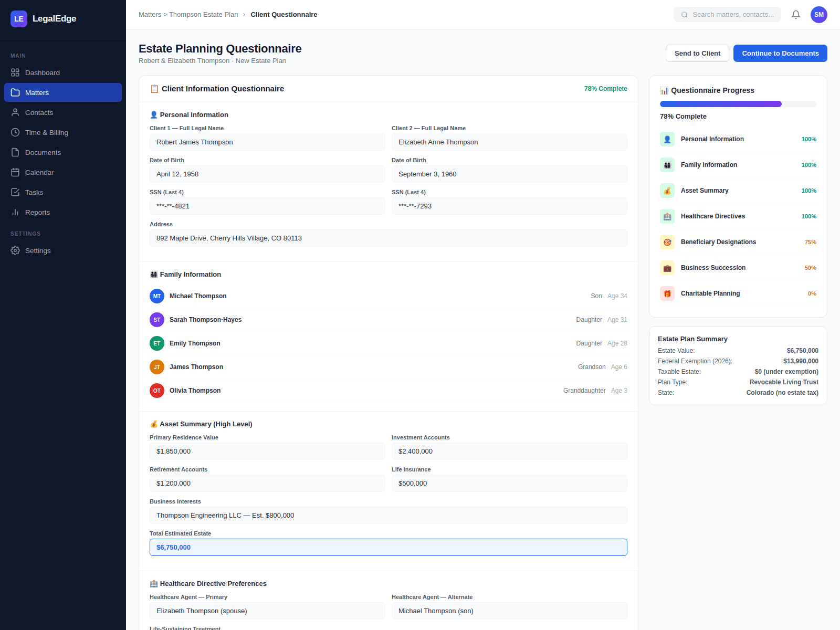The height and width of the screenshot is (630, 840).
Task: Click the questionnaire progress bar
Action: [738, 104]
